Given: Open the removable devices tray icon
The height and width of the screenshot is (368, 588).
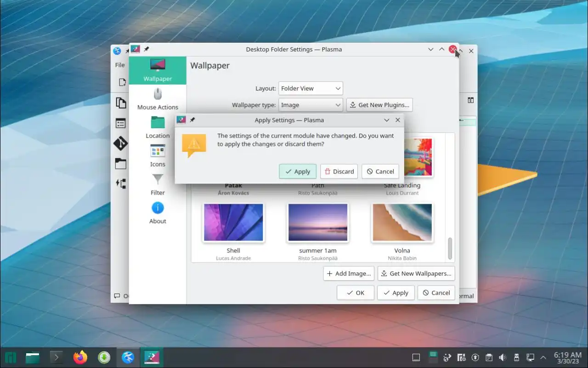Looking at the screenshot, I should (516, 357).
